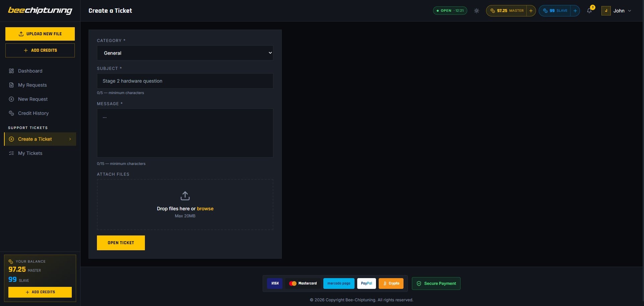Click '0/5 — minimum characters' text

click(120, 93)
